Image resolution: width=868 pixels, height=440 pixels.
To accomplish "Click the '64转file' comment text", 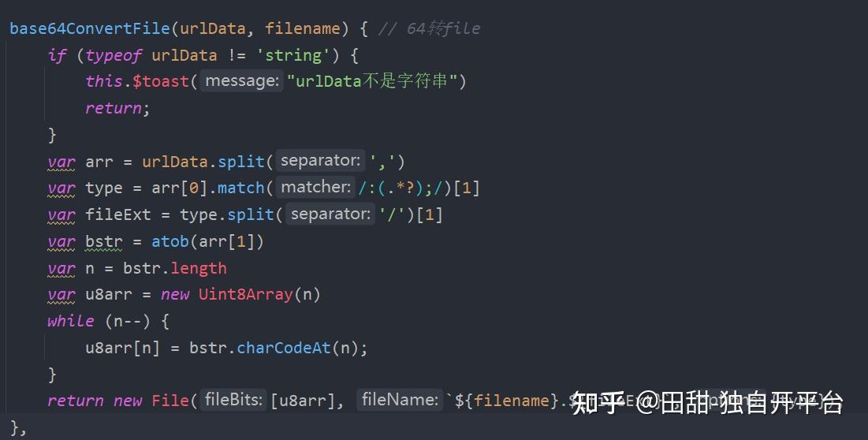I will tap(443, 28).
